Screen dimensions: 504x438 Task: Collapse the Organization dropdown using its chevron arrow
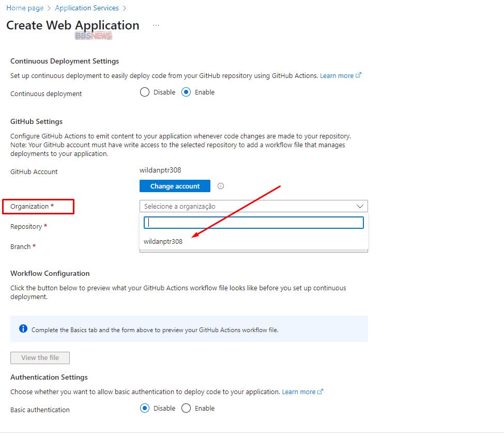pyautogui.click(x=360, y=206)
